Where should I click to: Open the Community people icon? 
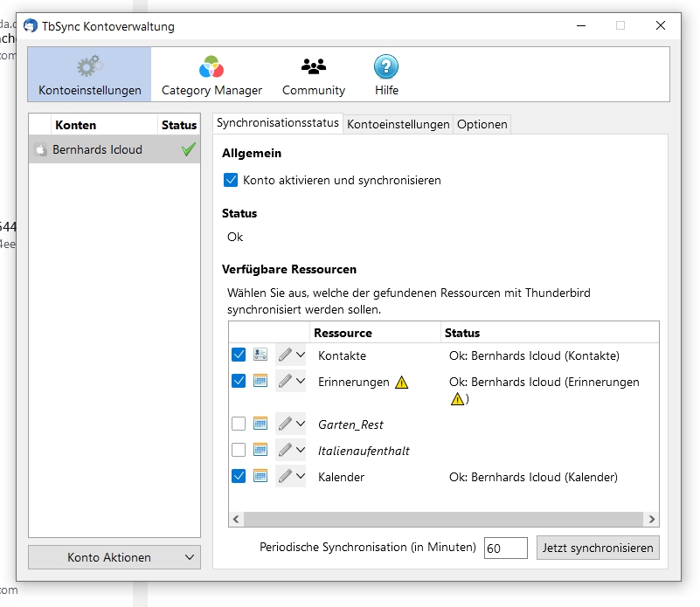click(x=314, y=66)
